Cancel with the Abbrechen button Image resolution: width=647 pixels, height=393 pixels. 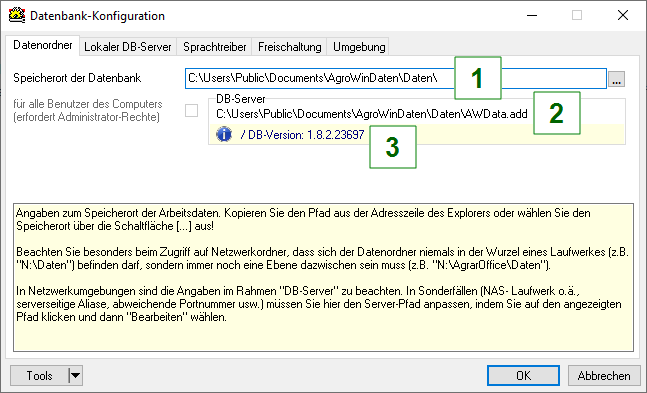click(604, 376)
